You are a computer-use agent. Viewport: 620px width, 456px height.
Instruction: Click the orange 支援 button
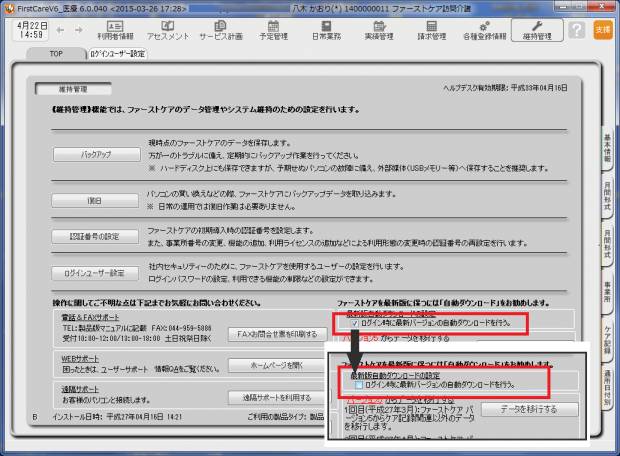pyautogui.click(x=602, y=31)
